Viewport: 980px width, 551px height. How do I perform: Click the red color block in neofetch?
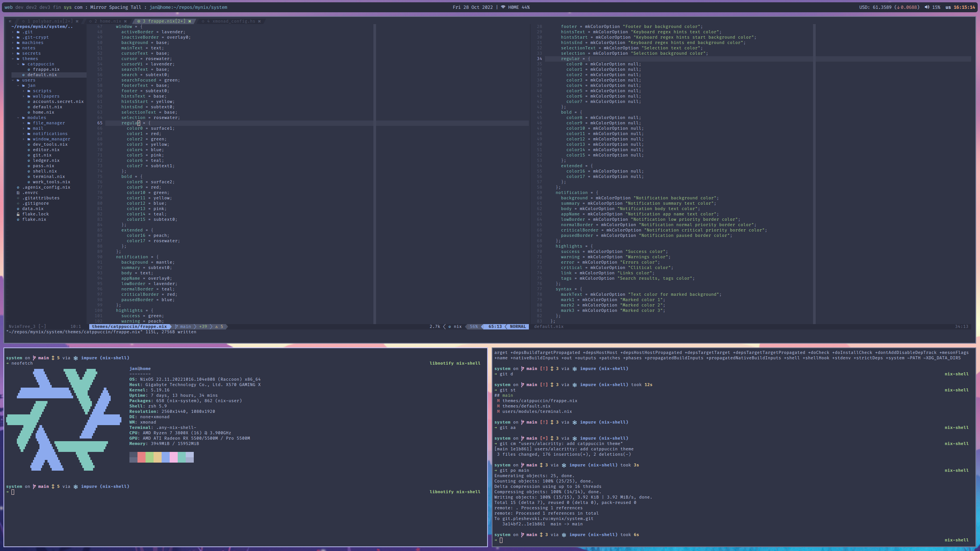[x=141, y=457]
